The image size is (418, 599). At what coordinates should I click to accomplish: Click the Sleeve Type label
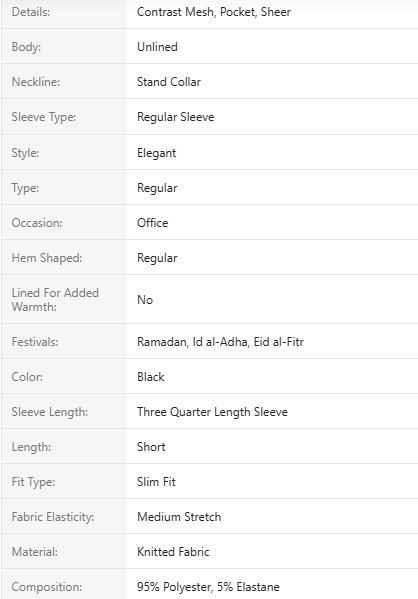coord(44,117)
